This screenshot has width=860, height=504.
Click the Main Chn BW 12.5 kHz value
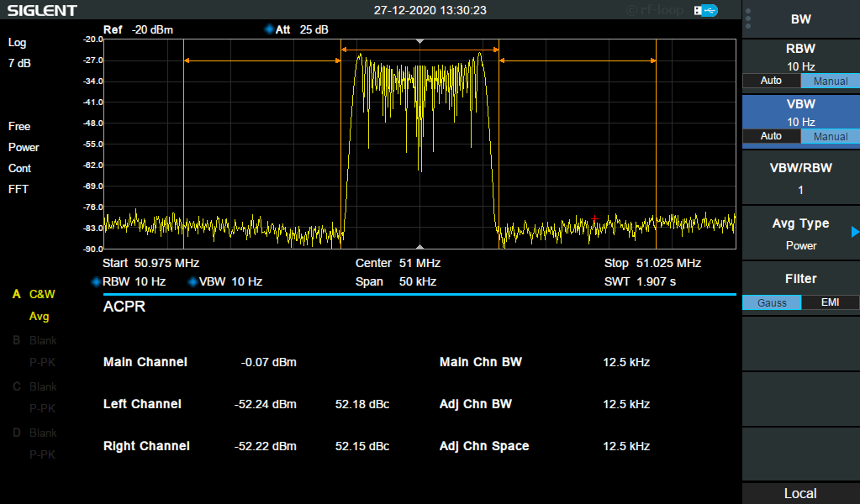[x=626, y=362]
